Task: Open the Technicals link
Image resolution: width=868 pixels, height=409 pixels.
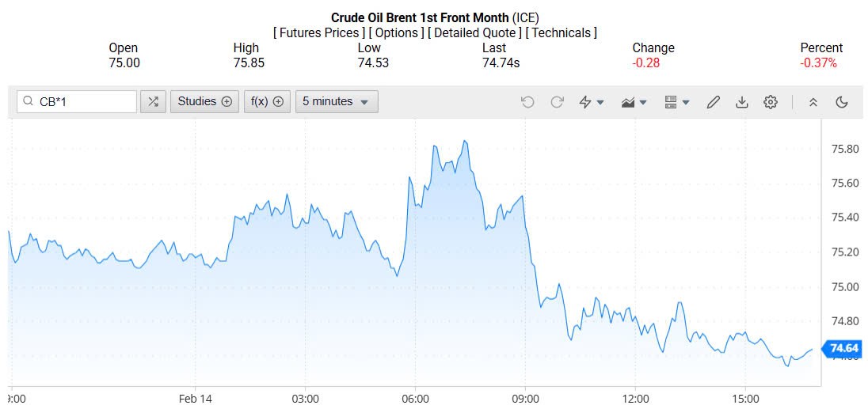Action: point(562,32)
